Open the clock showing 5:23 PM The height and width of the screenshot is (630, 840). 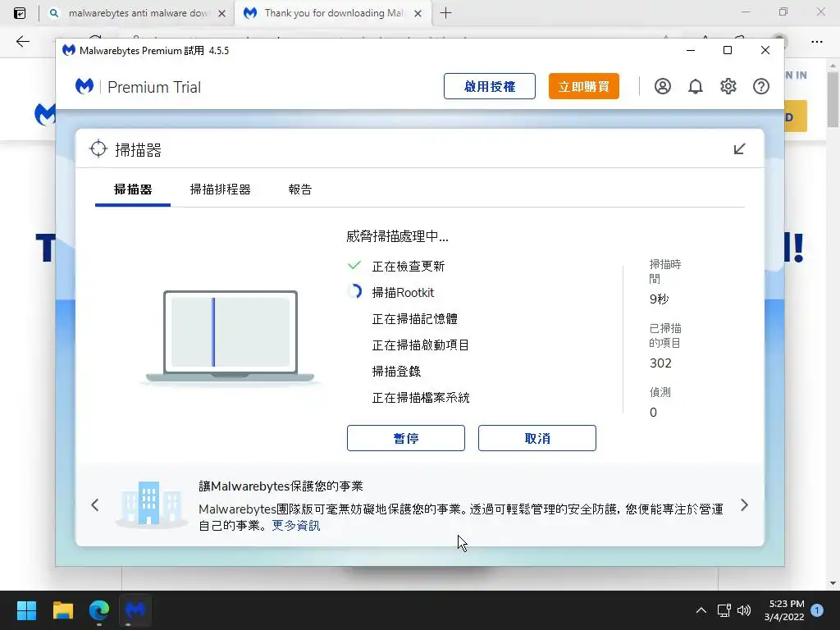point(785,610)
